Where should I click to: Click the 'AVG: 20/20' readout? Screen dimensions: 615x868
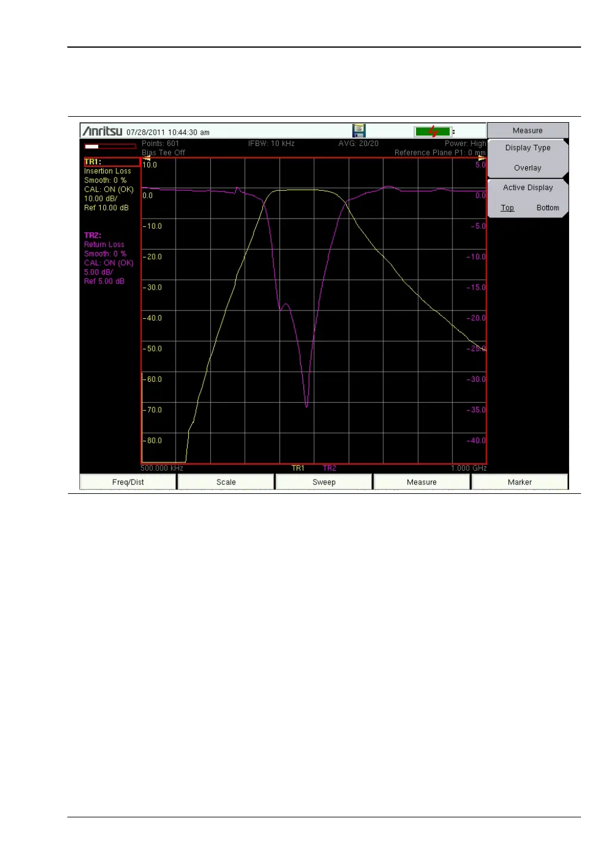coord(358,144)
